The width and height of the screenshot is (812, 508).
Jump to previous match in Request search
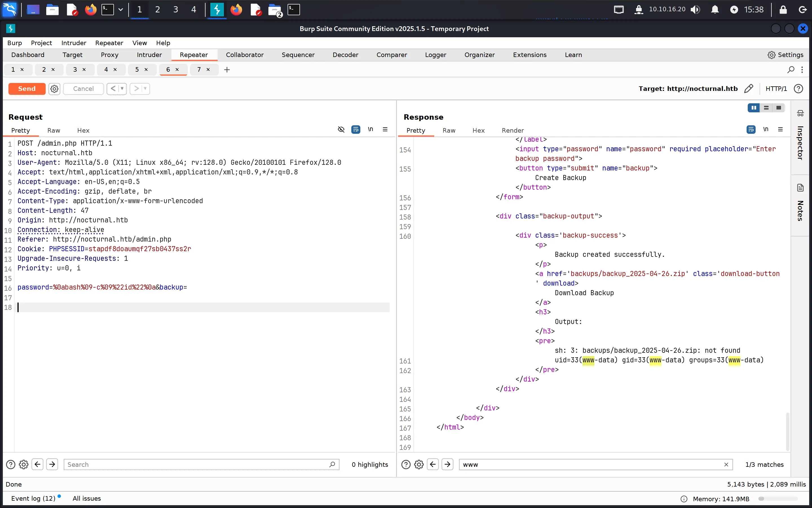37,464
